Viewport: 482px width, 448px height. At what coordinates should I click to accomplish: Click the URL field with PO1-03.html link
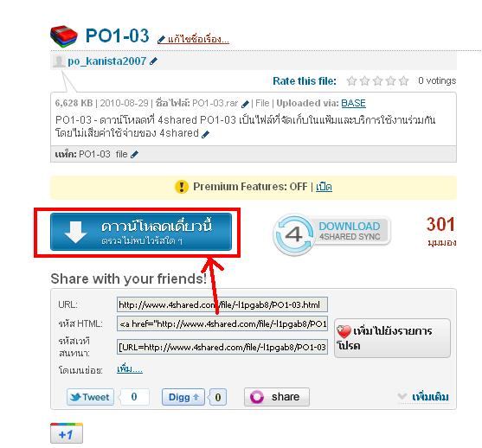coord(222,304)
